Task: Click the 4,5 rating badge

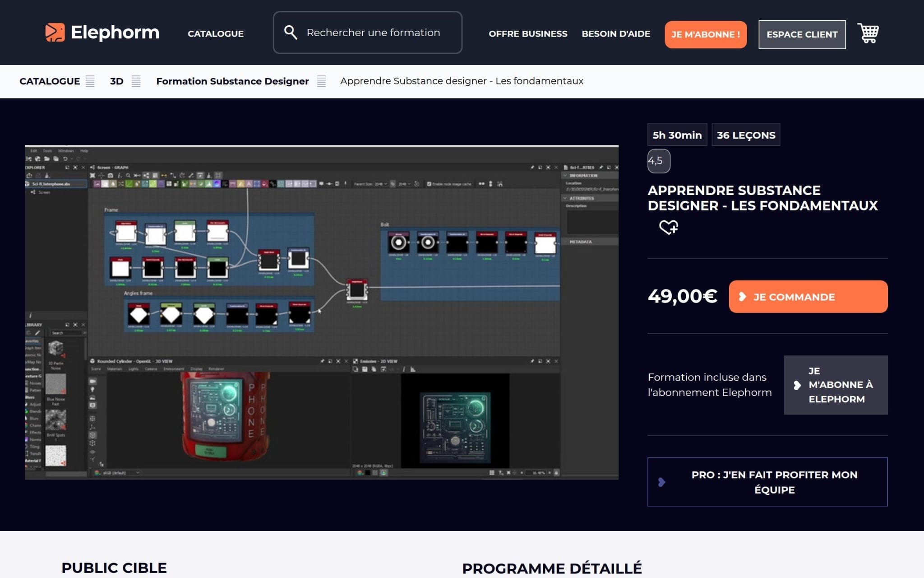Action: point(659,161)
